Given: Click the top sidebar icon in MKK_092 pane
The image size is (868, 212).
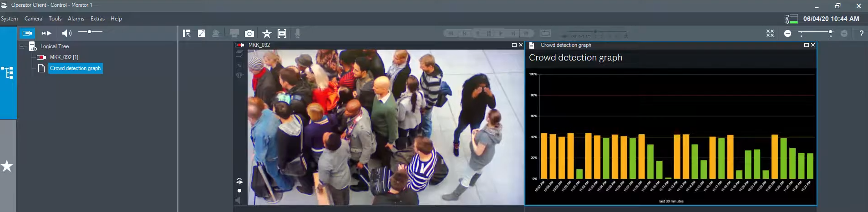Looking at the screenshot, I should point(239,54).
